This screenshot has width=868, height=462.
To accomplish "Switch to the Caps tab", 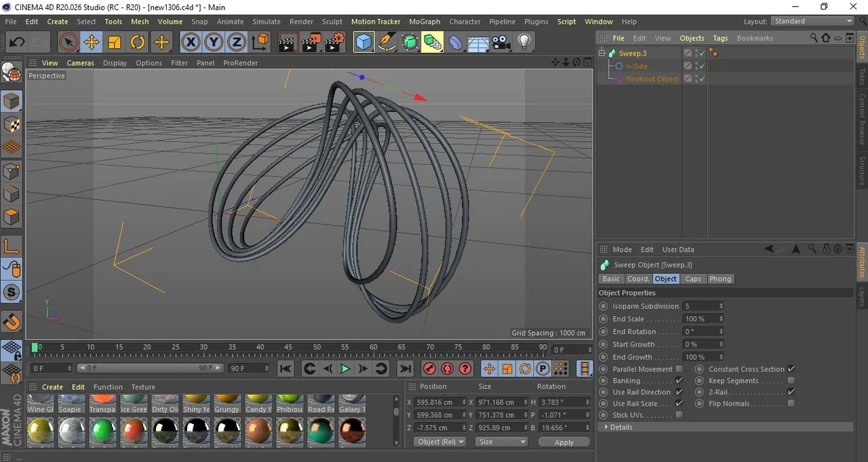I will [693, 279].
